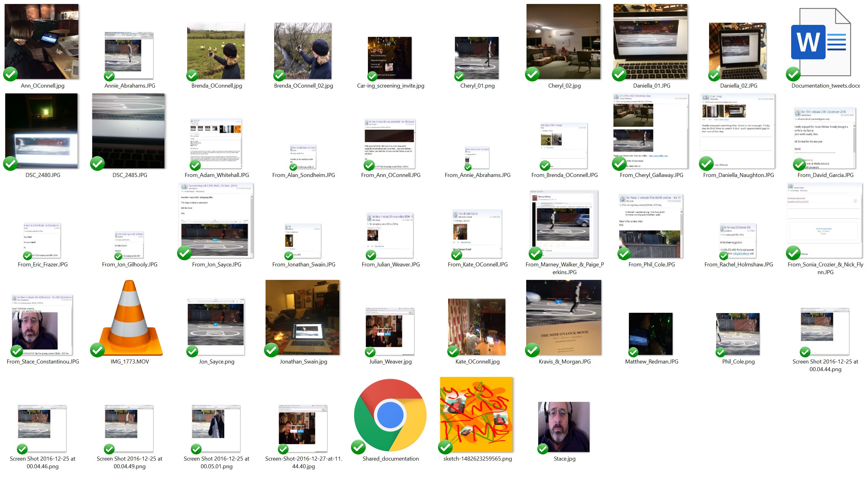Select the Phil_Cole.png thumbnail
Image resolution: width=868 pixels, height=491 pixels.
coord(738,334)
